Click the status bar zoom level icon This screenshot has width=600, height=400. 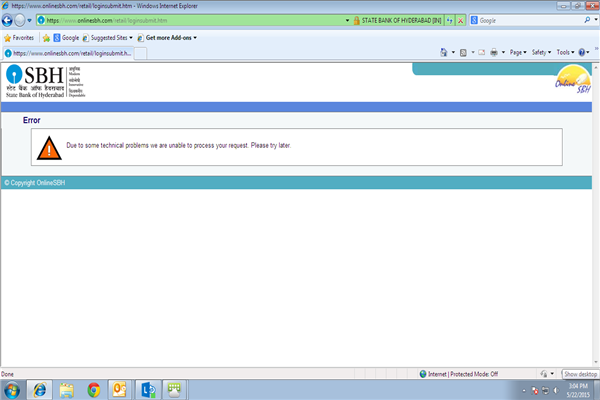click(x=543, y=374)
